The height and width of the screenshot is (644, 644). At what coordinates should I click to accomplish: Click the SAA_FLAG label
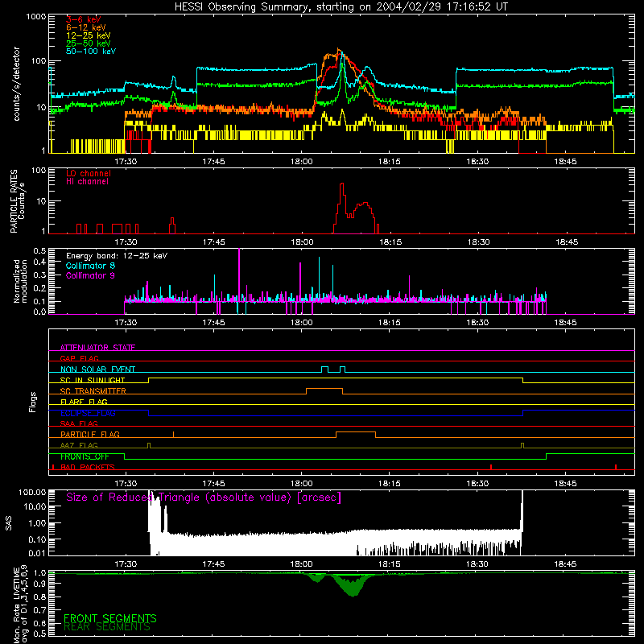(x=79, y=423)
